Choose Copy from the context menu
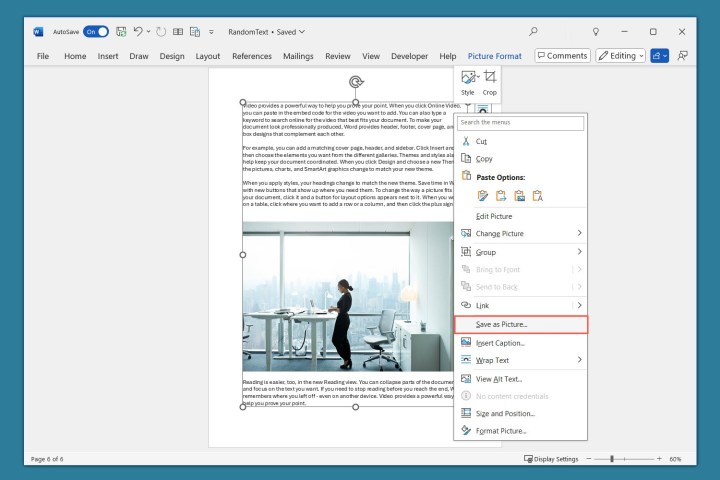The height and width of the screenshot is (480, 720). (x=483, y=159)
